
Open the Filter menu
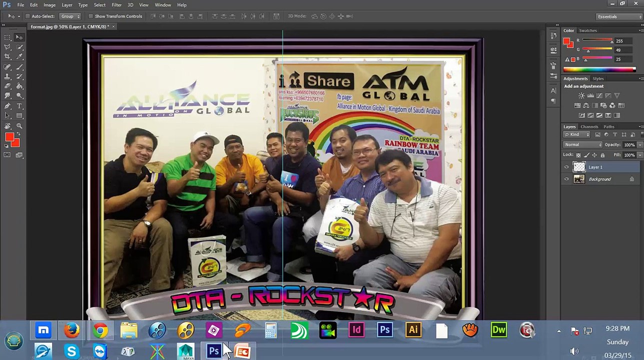point(117,5)
